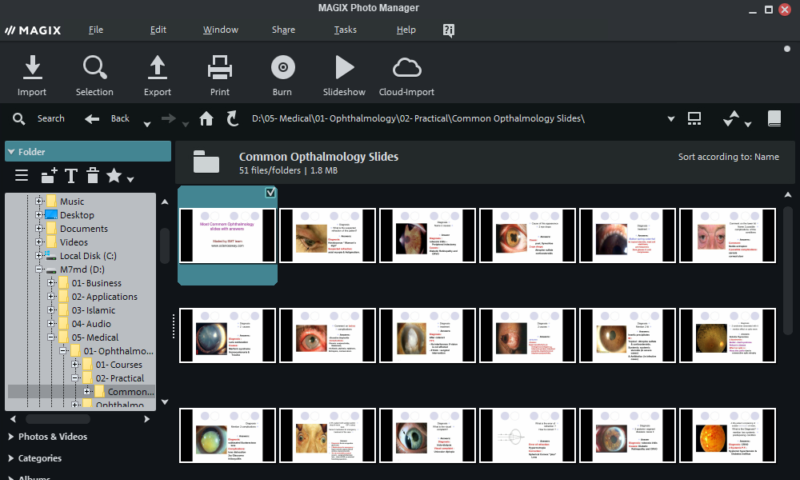Select the Documents folder in tree
Viewport: 800px width, 480px height.
84,229
